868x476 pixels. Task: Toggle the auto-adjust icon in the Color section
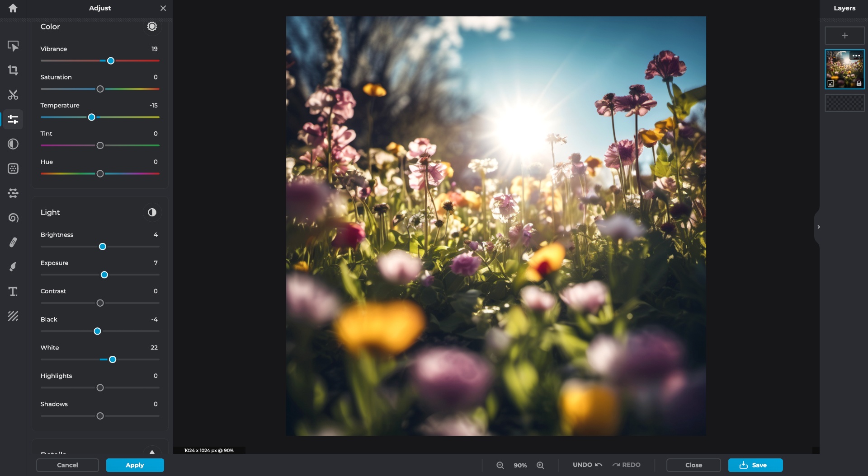click(x=151, y=26)
